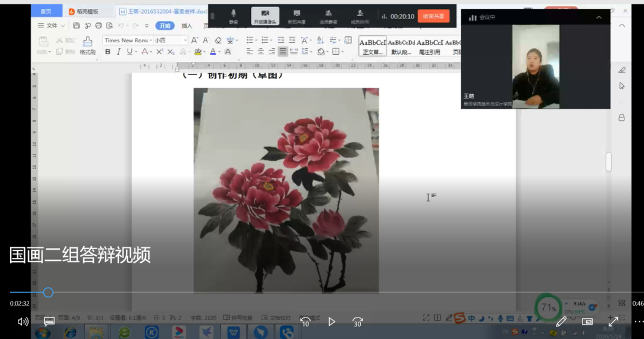
Task: Click the video progress slider handle
Action: pos(48,293)
